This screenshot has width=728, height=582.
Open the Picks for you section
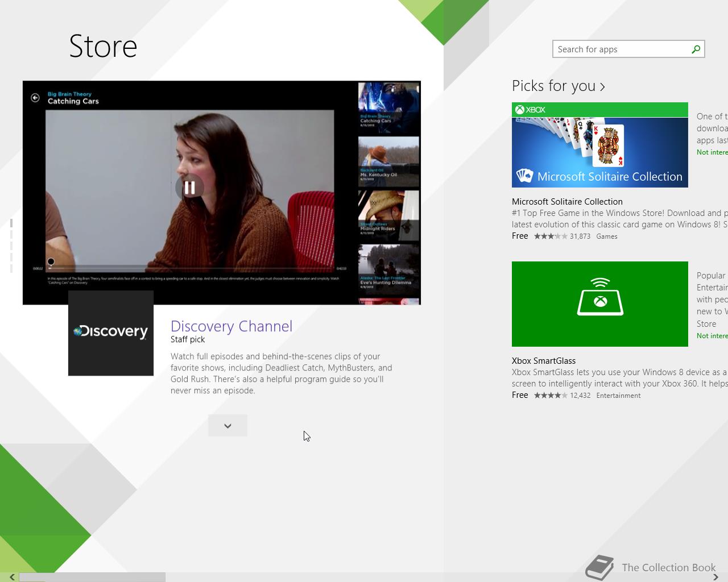pos(558,86)
